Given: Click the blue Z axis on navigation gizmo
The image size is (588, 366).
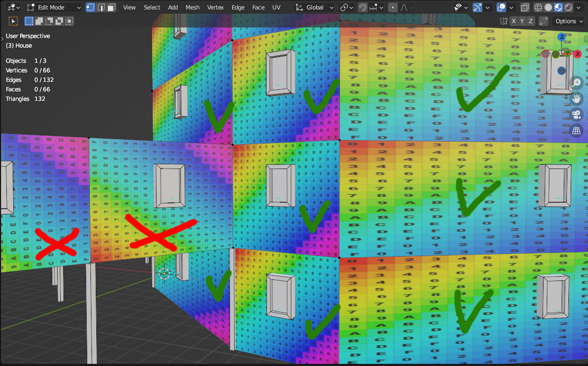Looking at the screenshot, I should tap(562, 37).
